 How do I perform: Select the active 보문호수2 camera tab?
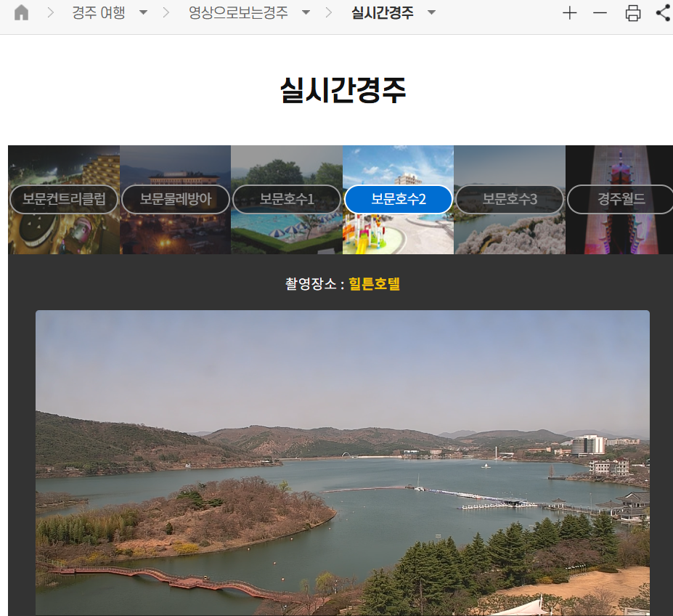coord(399,199)
